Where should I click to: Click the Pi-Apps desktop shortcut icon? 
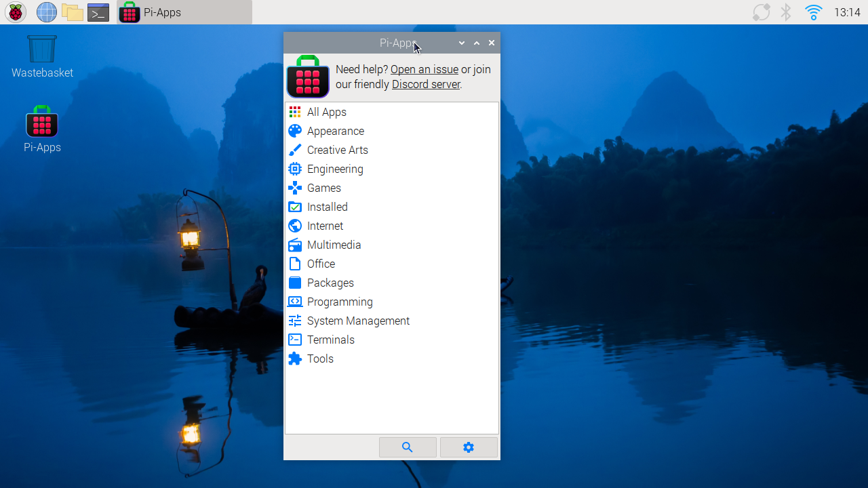tap(42, 123)
